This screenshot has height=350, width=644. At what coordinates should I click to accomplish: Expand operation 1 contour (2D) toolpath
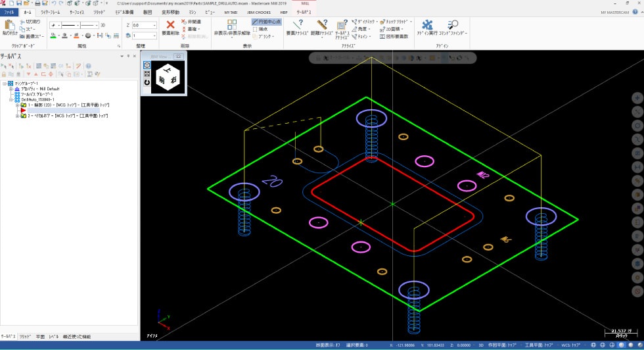tap(16, 105)
